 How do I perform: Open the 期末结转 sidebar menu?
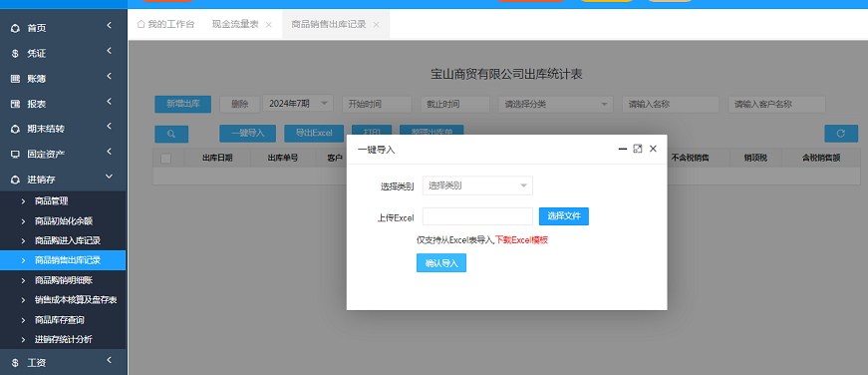coord(63,129)
